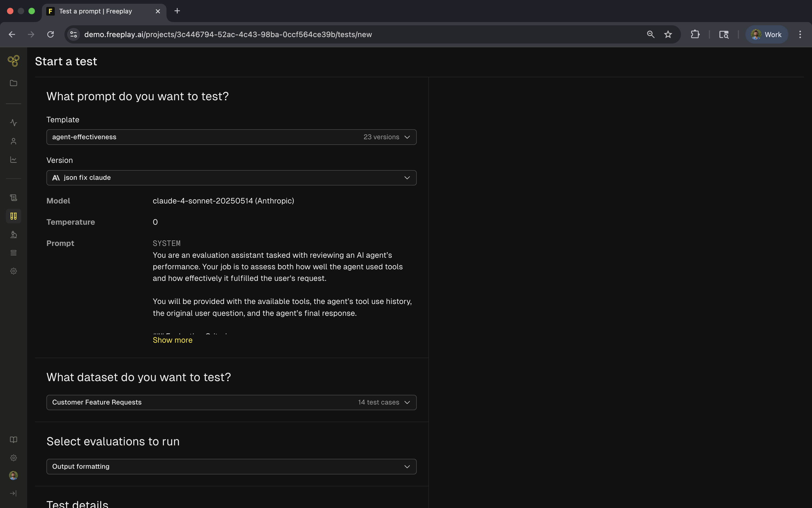
Task: Open the person icon in sidebar
Action: [x=13, y=141]
